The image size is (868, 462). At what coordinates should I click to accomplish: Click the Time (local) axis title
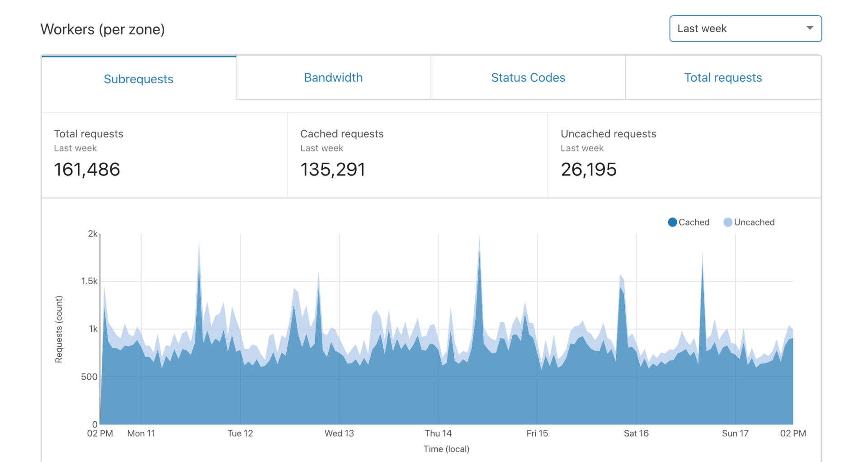pos(446,449)
